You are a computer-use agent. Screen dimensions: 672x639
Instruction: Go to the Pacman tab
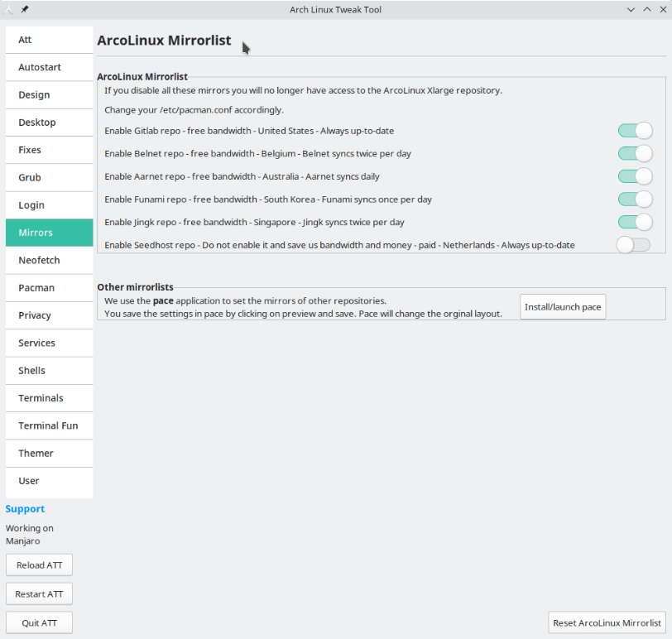[50, 288]
